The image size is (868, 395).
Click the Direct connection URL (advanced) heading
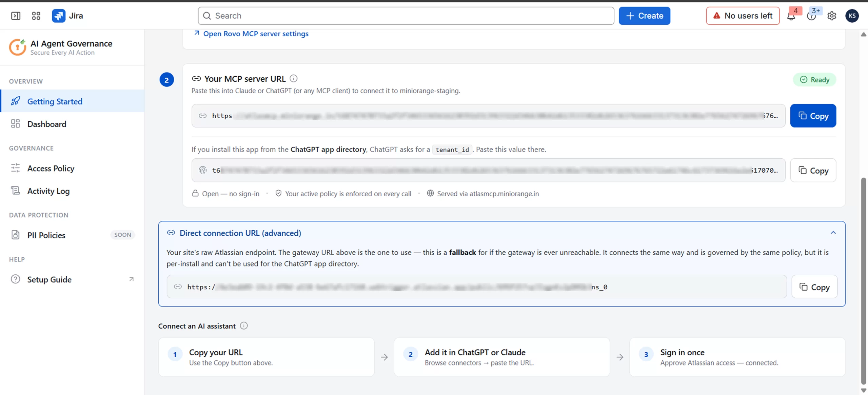[x=240, y=233]
